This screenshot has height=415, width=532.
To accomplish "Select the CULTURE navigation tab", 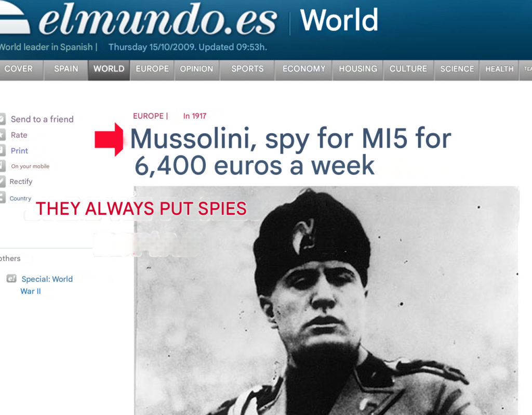I will click(x=408, y=69).
